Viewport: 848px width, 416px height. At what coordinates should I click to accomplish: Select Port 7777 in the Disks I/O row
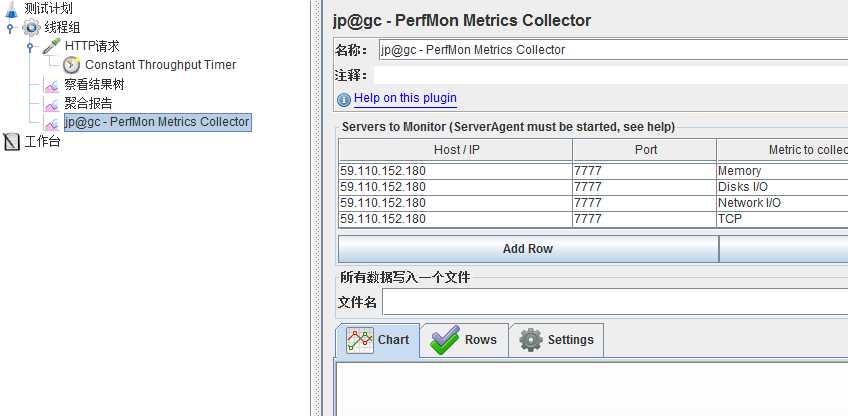click(645, 187)
